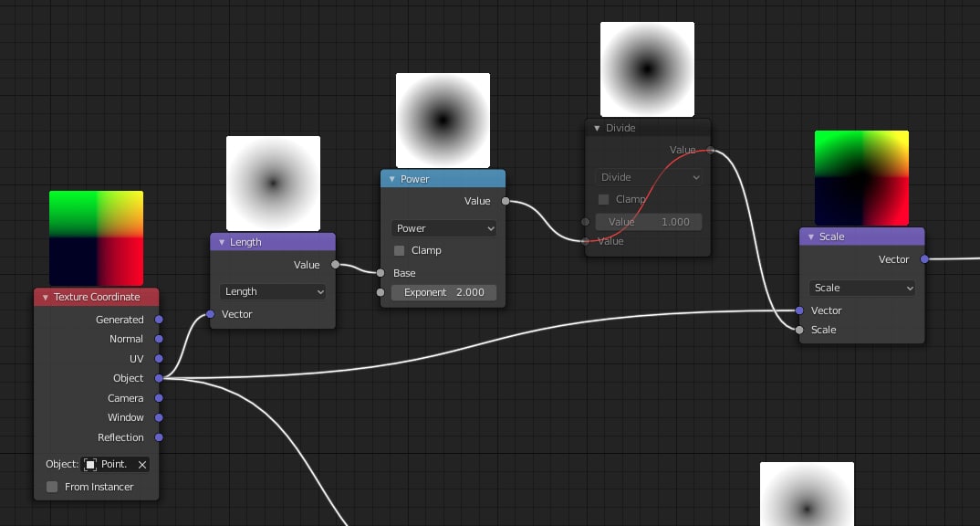Open the Power operation dropdown

[x=443, y=228]
